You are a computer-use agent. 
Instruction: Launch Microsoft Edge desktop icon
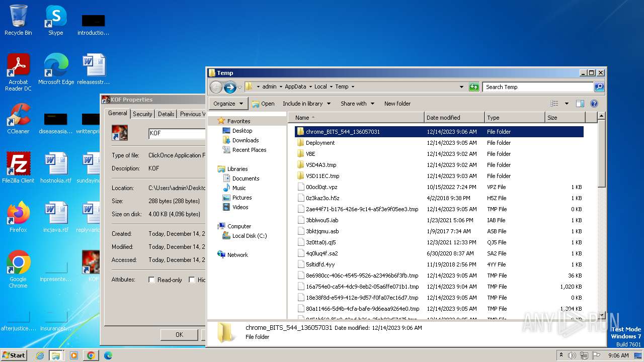[56, 69]
